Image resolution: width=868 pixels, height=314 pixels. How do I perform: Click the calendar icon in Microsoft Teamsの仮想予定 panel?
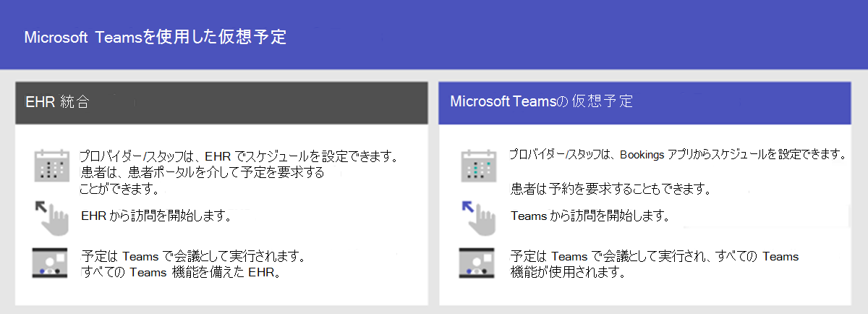tap(477, 166)
